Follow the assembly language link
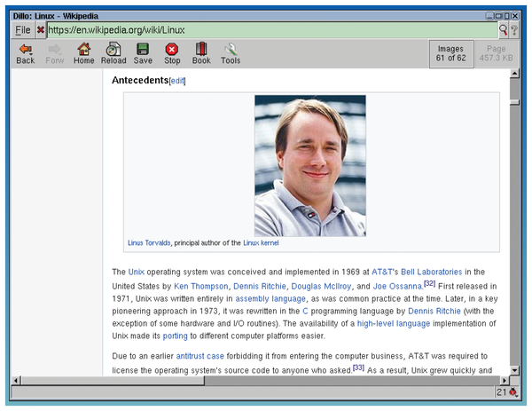Viewport: 532px width, 411px height. (x=270, y=299)
